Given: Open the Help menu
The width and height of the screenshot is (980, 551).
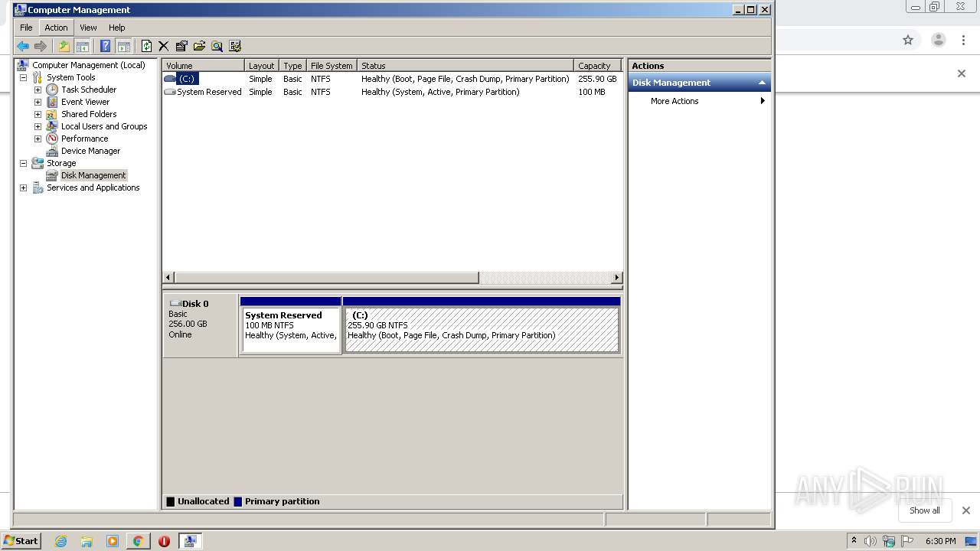Looking at the screenshot, I should click(x=116, y=28).
